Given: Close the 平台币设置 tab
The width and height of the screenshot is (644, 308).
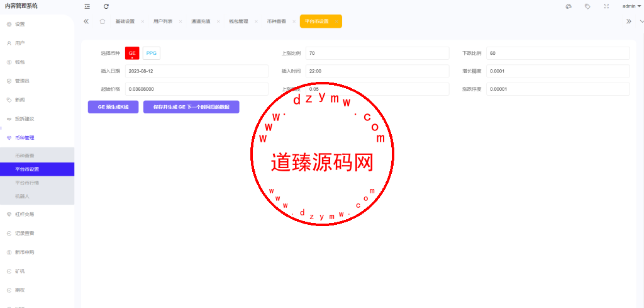Looking at the screenshot, I should click(336, 21).
